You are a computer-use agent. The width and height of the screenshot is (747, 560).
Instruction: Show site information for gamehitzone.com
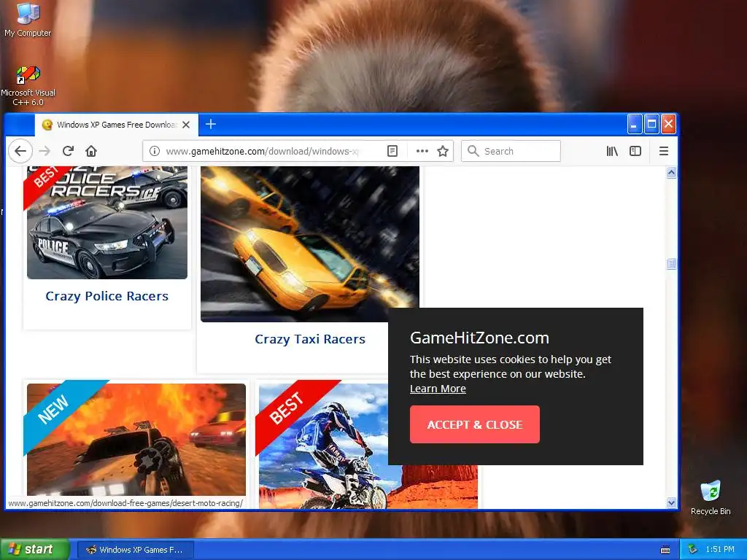[x=155, y=151]
